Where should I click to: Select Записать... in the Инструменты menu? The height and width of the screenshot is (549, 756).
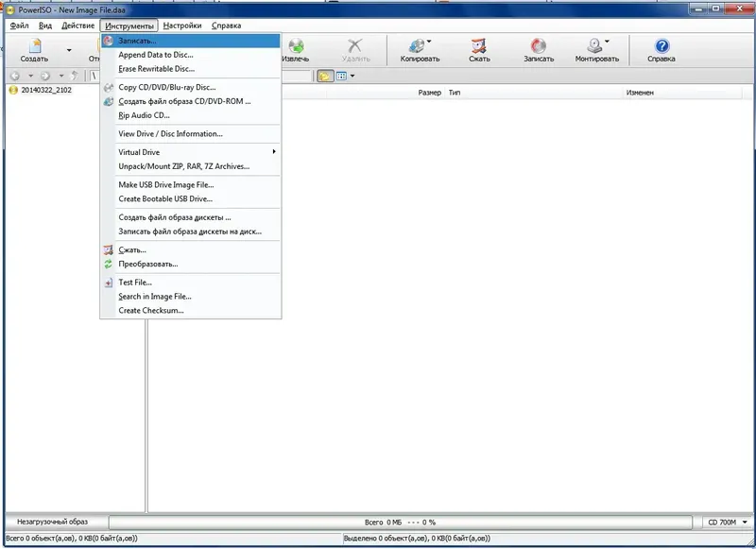click(191, 41)
